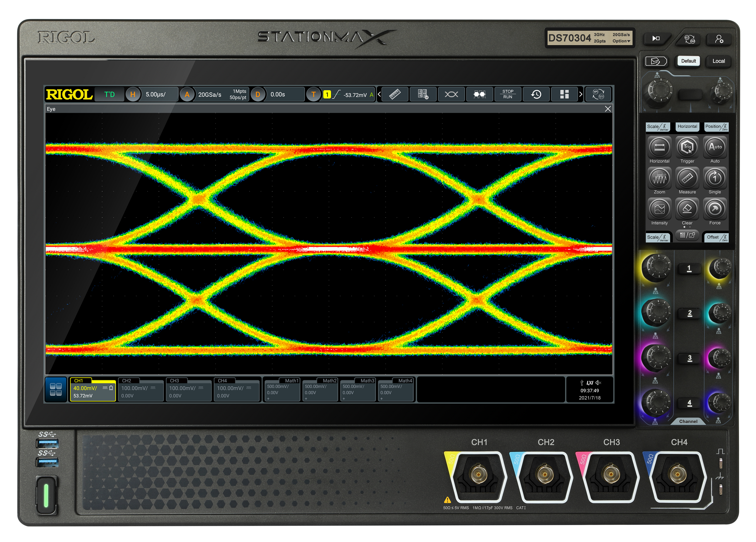Image resolution: width=756 pixels, height=542 pixels.
Task: Click the channel 1 hardware button
Action: point(689,269)
